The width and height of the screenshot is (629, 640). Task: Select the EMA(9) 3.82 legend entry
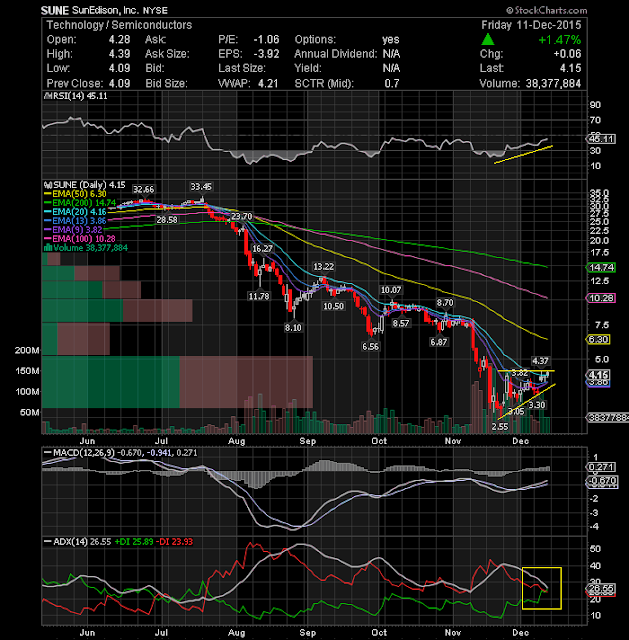[73, 230]
